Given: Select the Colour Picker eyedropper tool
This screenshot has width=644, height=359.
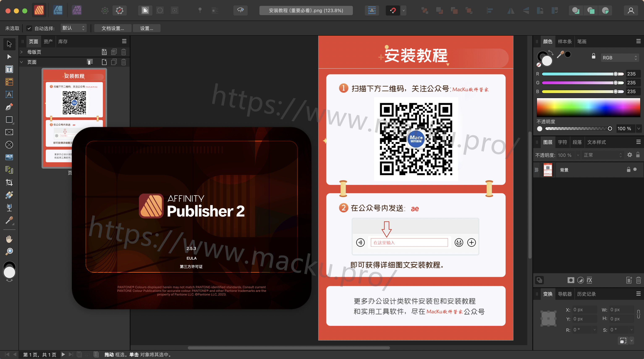Looking at the screenshot, I should point(9,220).
